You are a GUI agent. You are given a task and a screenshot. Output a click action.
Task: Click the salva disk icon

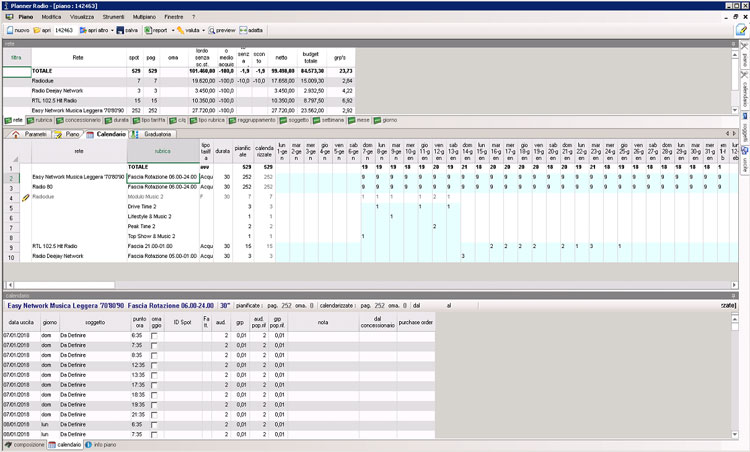pyautogui.click(x=120, y=31)
